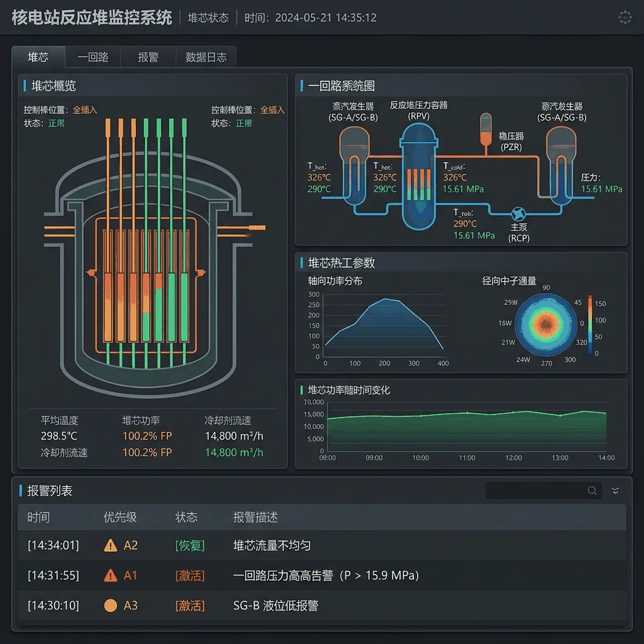This screenshot has width=644, height=644.
Task: Switch to the 一回路 tab
Action: pos(93,57)
